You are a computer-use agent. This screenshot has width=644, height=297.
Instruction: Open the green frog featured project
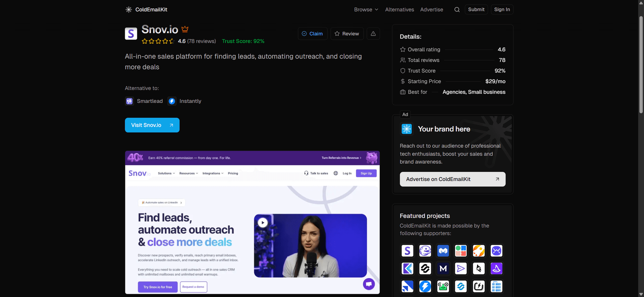tap(443, 286)
